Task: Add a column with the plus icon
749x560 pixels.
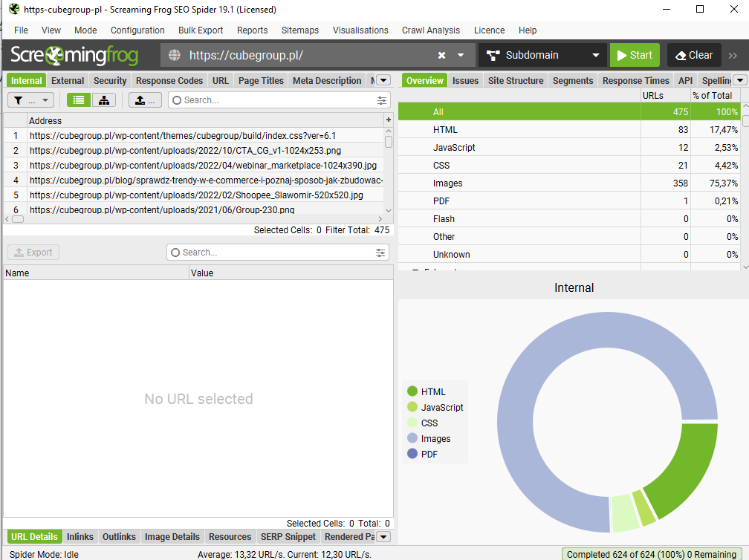Action: coord(389,120)
